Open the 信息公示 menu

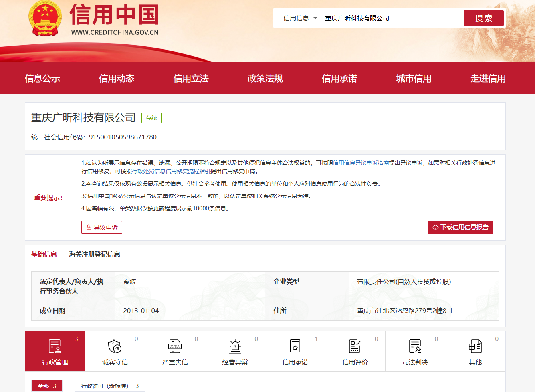click(42, 79)
